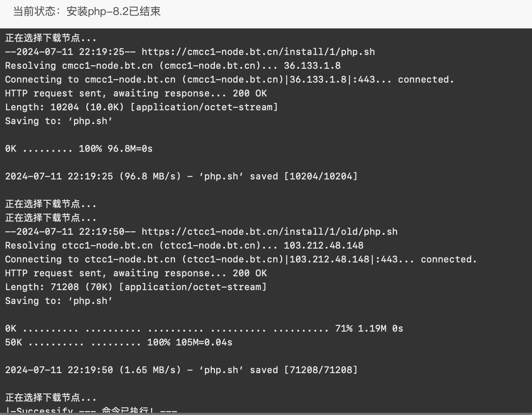Click the "saved [71208/71208]" log line

[x=181, y=370]
